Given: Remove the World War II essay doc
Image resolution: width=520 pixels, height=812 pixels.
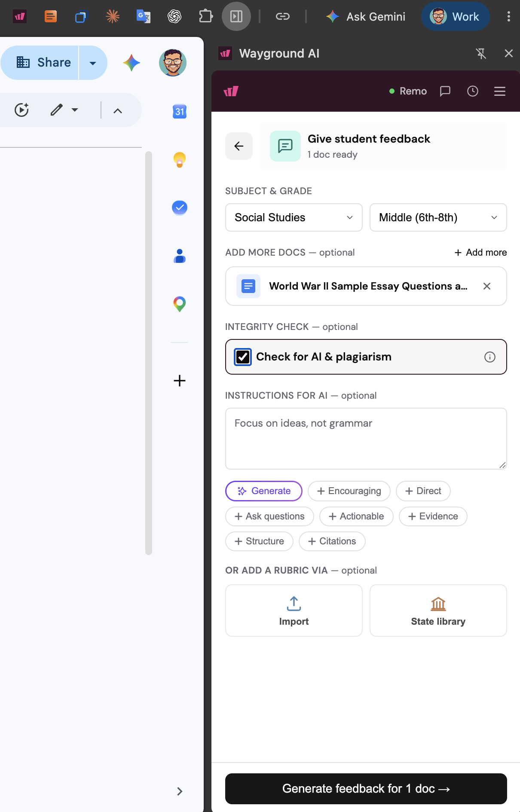Looking at the screenshot, I should pos(487,286).
